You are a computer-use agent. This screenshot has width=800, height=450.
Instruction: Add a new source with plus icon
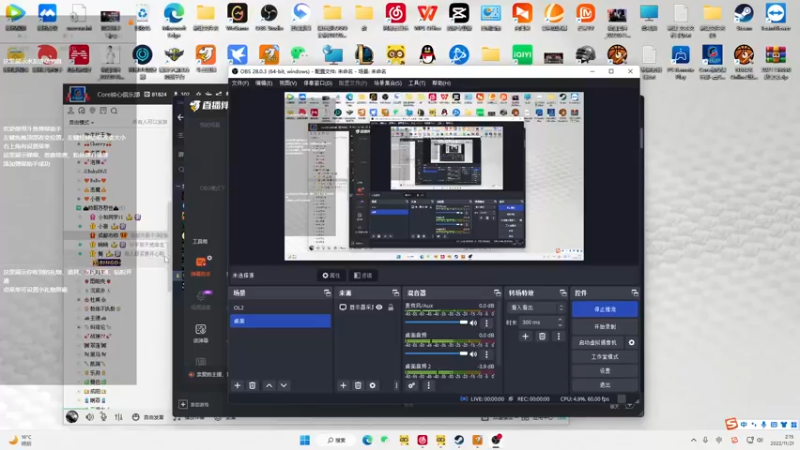[x=343, y=385]
